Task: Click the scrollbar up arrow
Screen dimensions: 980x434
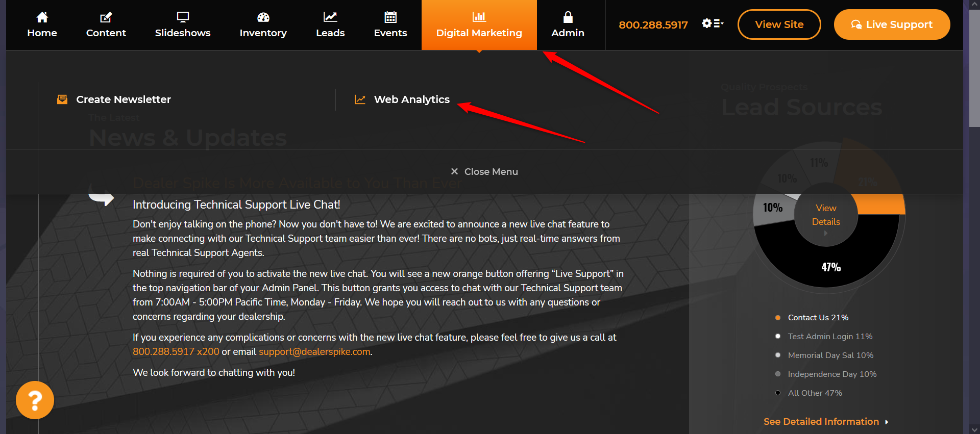Action: tap(974, 4)
